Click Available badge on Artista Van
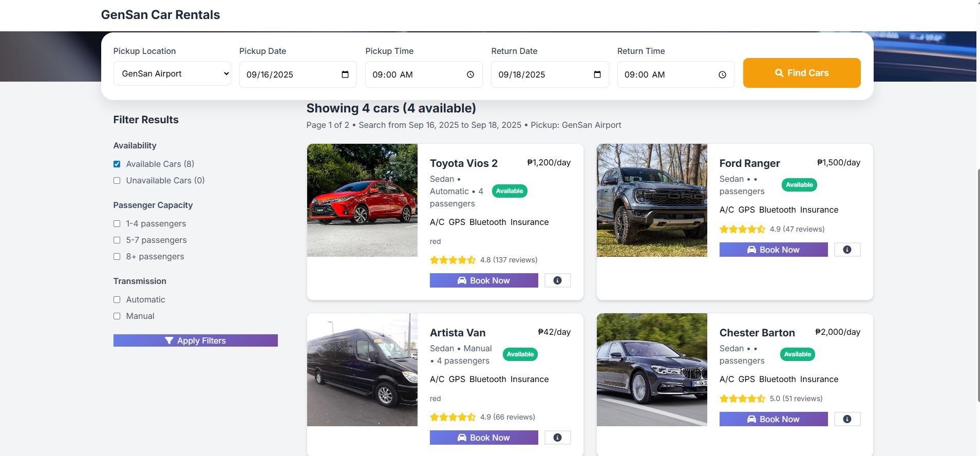 pyautogui.click(x=520, y=354)
